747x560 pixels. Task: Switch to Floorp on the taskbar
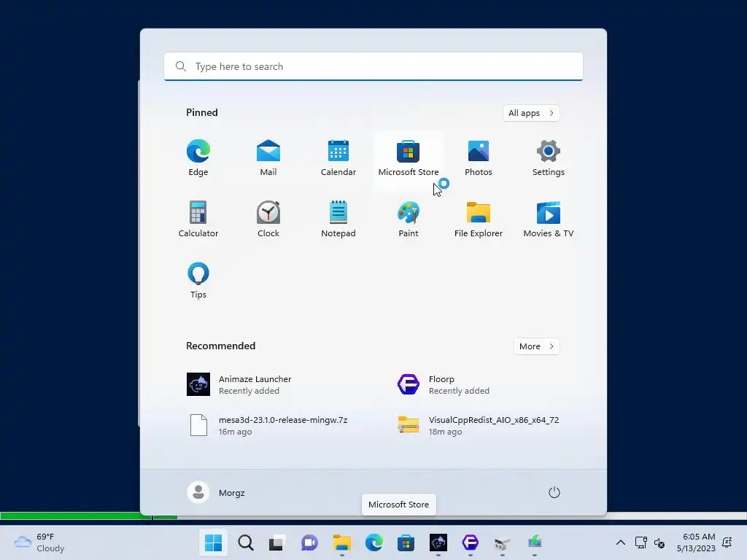click(x=471, y=542)
